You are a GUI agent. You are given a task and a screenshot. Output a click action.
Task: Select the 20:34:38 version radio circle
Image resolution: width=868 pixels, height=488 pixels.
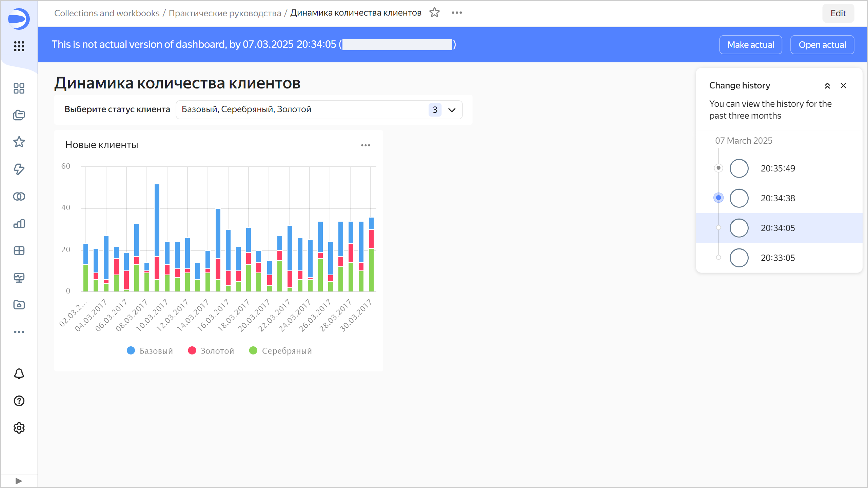(739, 198)
